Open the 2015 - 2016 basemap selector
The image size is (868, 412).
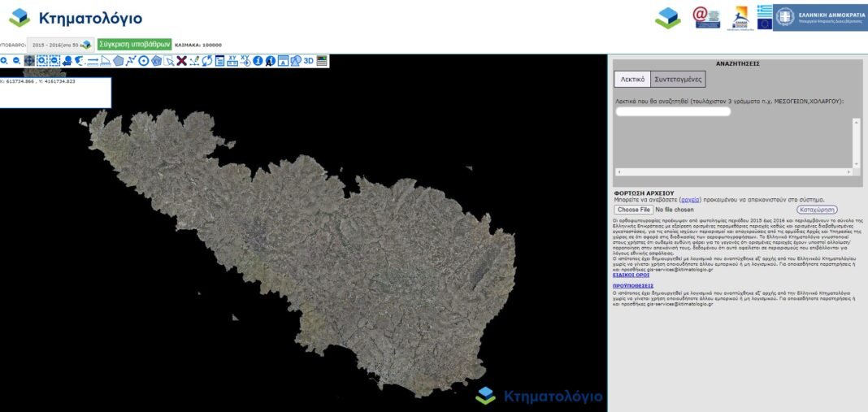pos(60,45)
